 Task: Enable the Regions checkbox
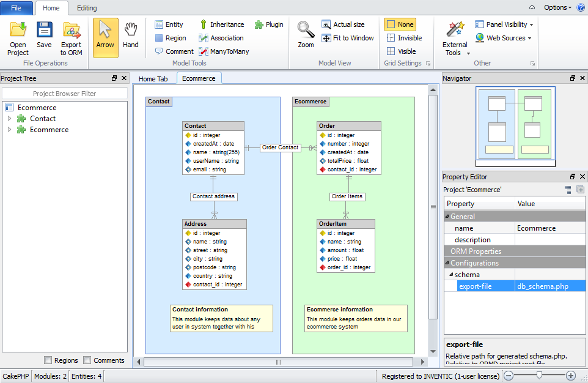tap(48, 360)
